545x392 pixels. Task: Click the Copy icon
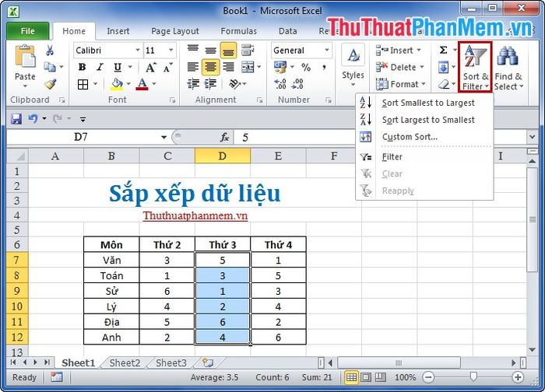[50, 67]
